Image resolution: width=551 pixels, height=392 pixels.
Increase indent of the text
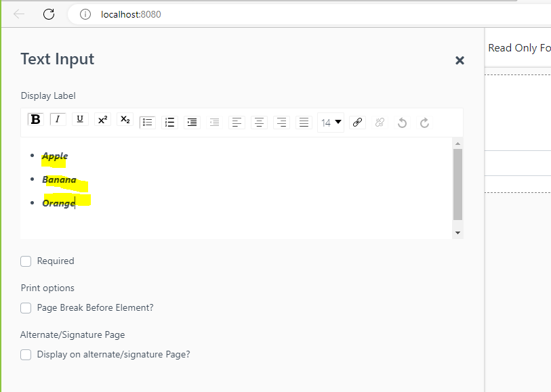point(192,123)
